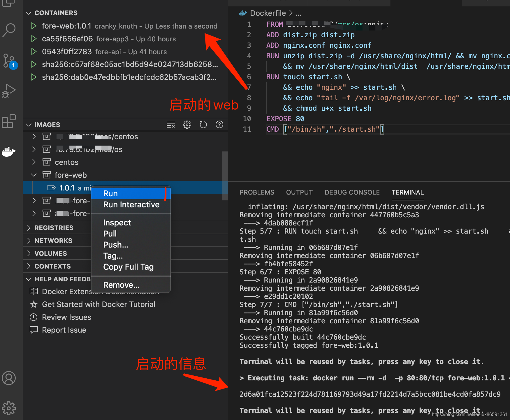Open Review Issues link
510x420 pixels.
(x=66, y=317)
